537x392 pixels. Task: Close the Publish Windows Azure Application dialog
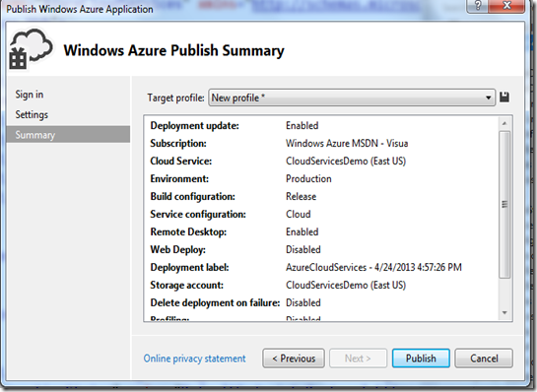506,6
